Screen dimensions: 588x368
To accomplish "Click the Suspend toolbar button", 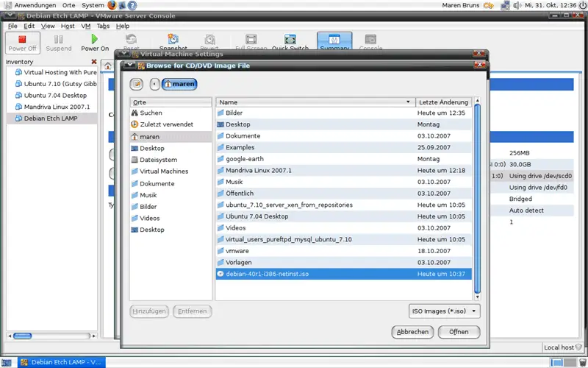I will (x=59, y=43).
